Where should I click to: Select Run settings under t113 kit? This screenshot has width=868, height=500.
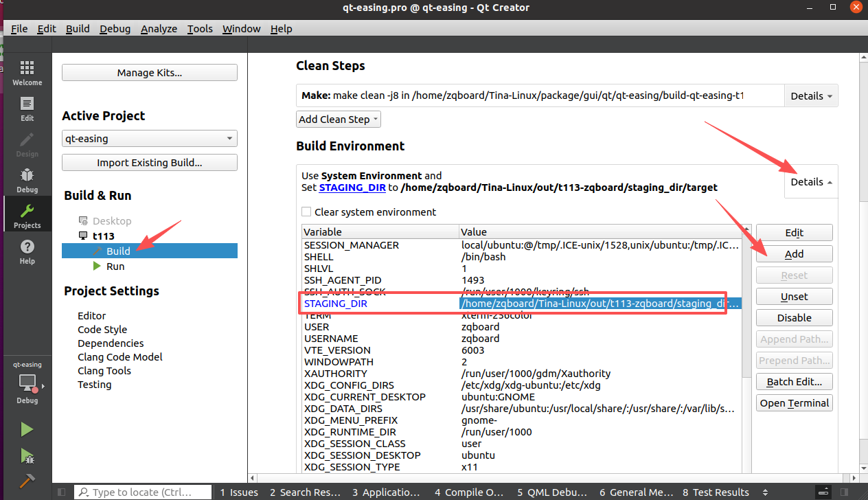115,266
